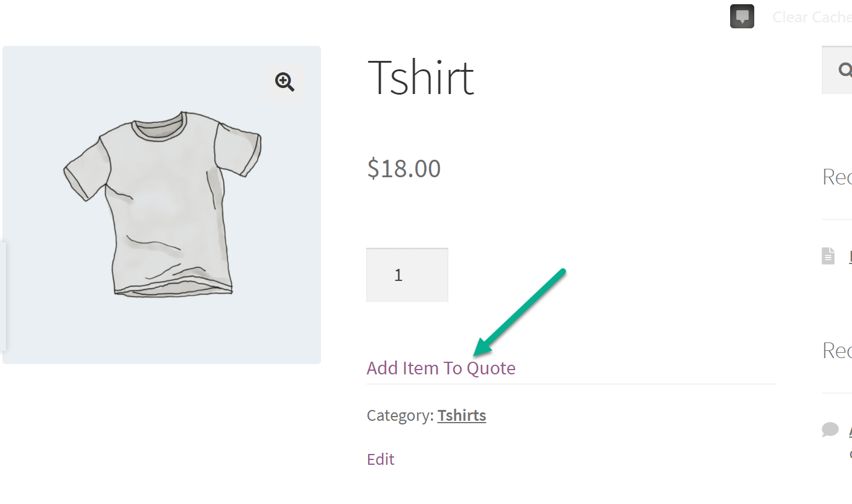Click inside the quantity input field

click(x=407, y=275)
